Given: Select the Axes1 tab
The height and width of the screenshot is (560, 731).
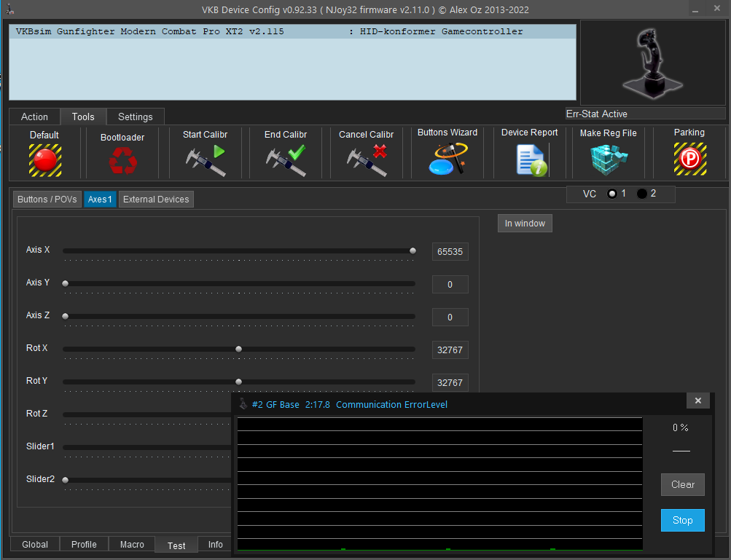Looking at the screenshot, I should pos(101,200).
